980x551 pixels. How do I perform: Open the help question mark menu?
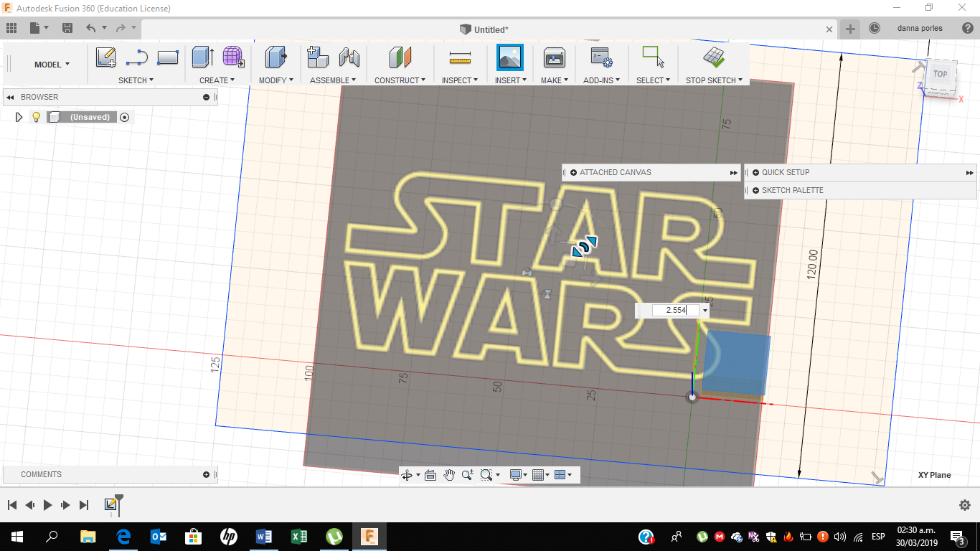click(x=967, y=28)
